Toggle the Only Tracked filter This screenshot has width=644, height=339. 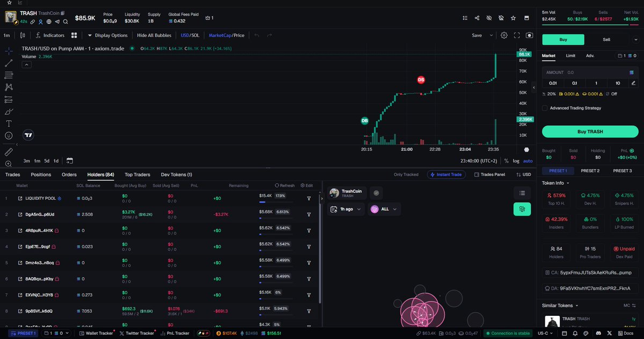tap(406, 175)
